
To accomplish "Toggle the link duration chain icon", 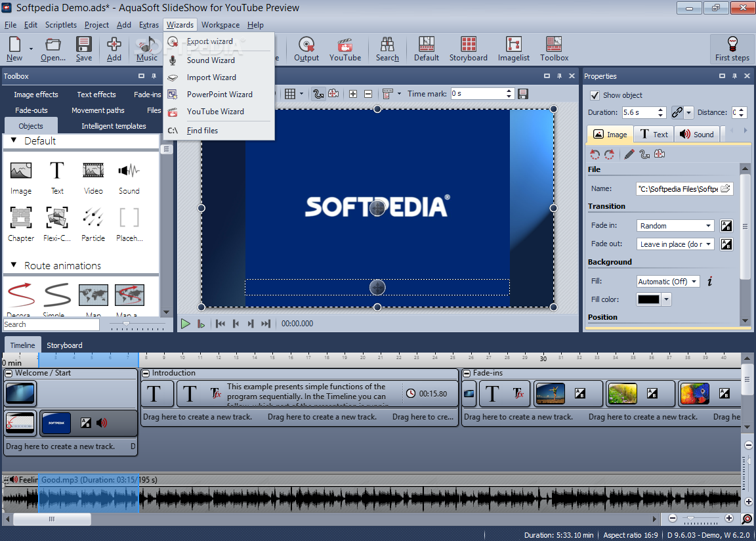I will coord(677,112).
